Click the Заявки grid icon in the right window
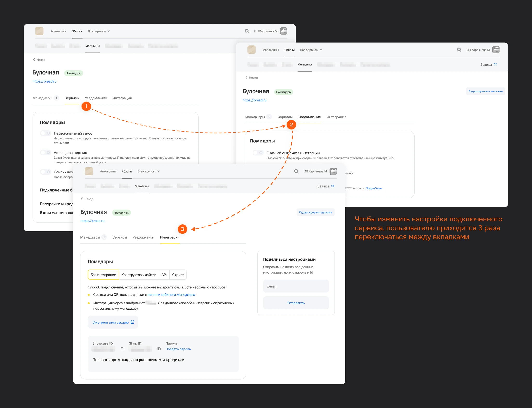This screenshot has height=408, width=532. [x=496, y=65]
